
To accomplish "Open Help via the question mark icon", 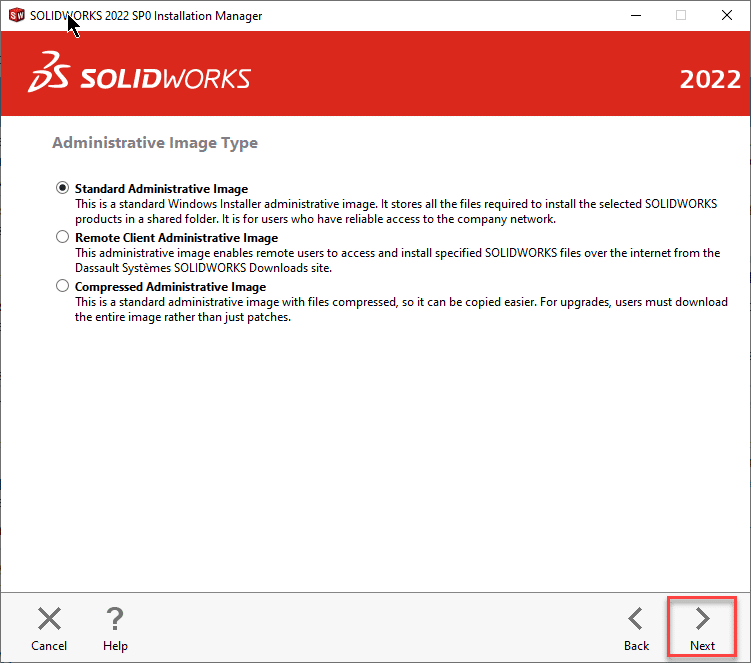I will click(x=115, y=618).
